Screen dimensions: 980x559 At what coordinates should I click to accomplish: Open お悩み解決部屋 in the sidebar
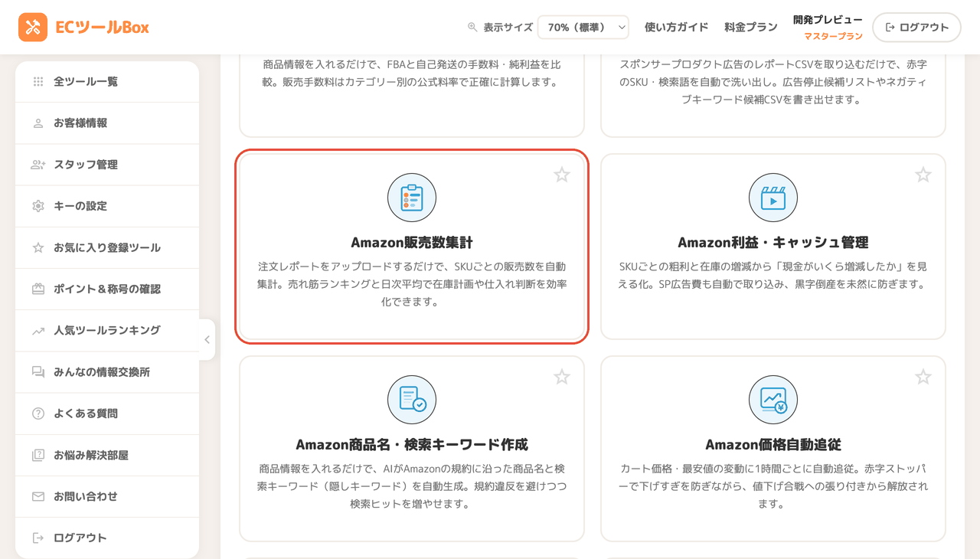tap(107, 455)
